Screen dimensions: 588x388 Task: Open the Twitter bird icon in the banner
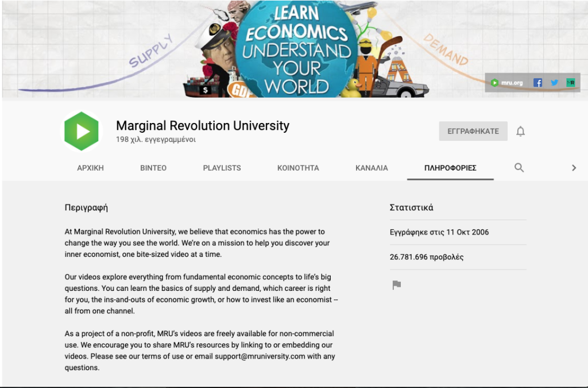554,83
